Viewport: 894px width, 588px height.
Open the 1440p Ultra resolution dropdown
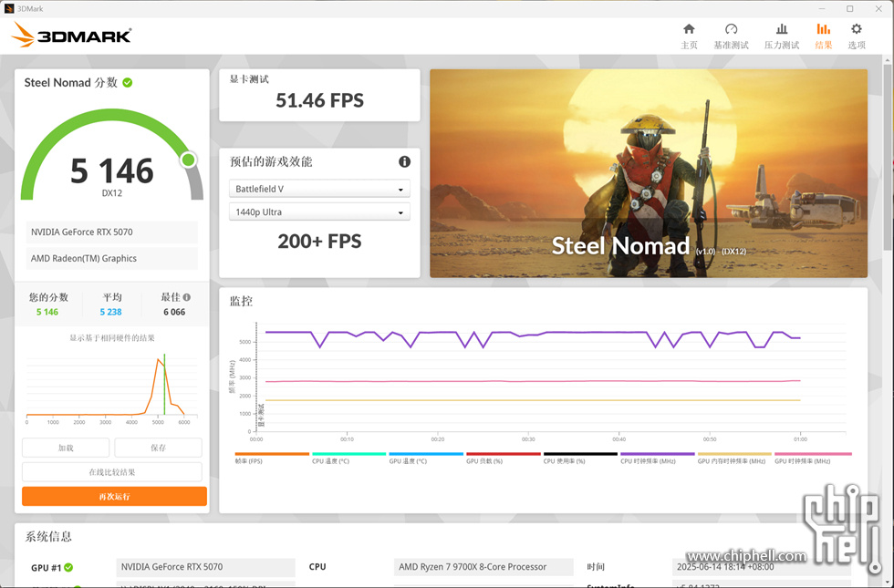(x=319, y=211)
